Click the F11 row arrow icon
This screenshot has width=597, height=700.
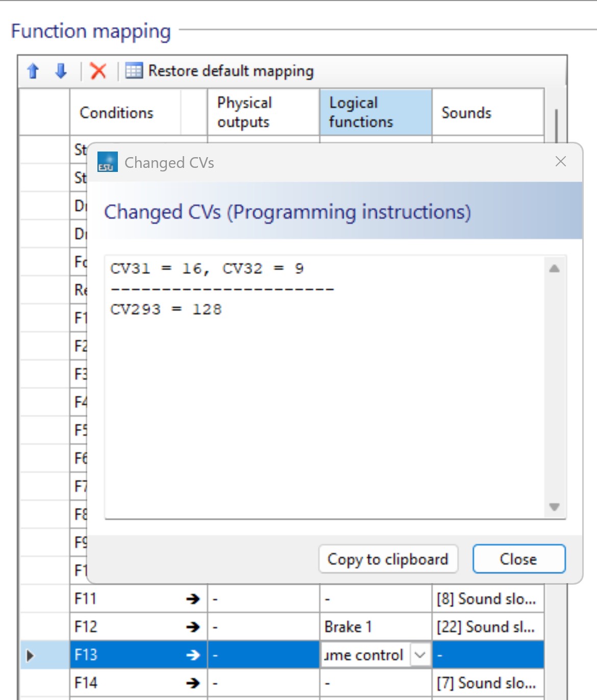pyautogui.click(x=193, y=599)
